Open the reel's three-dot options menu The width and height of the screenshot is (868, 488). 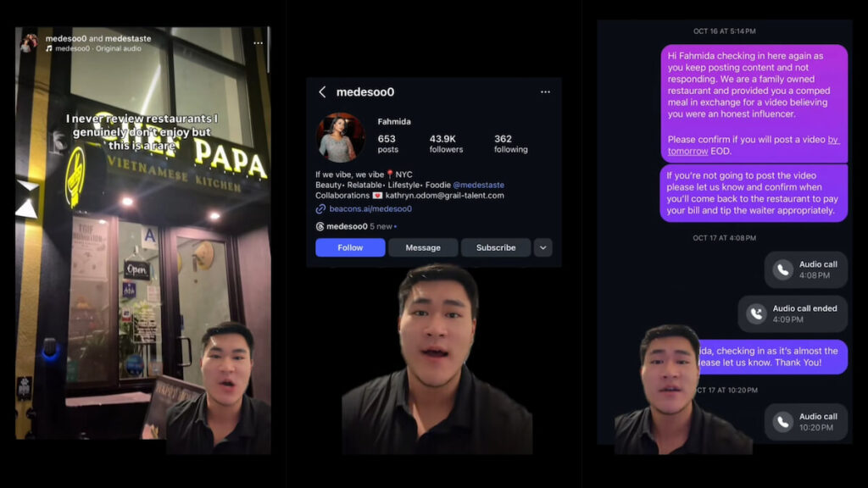tap(259, 42)
